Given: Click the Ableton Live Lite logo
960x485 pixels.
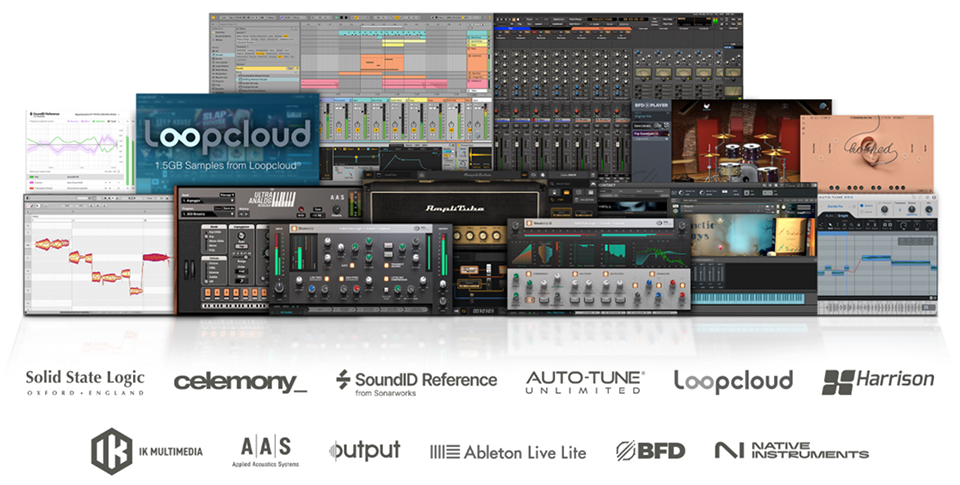Looking at the screenshot, I should pos(508,453).
